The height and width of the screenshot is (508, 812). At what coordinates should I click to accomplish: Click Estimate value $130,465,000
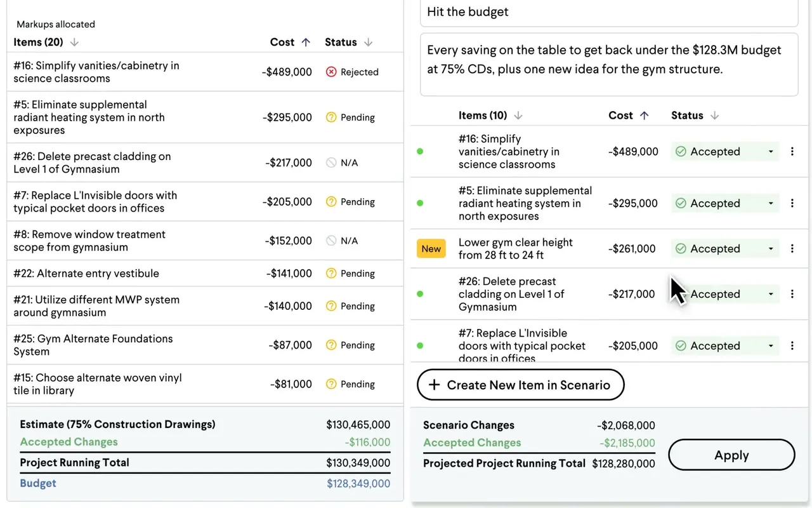358,425
